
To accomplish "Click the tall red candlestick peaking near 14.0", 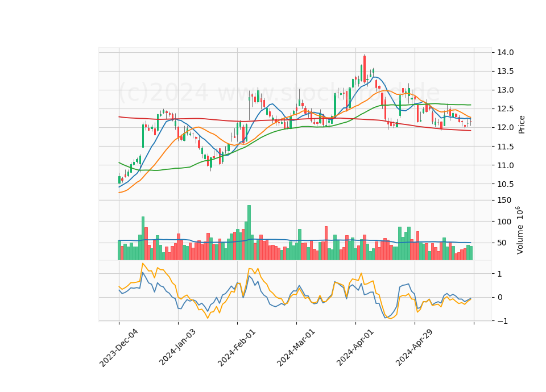I will (364, 69).
